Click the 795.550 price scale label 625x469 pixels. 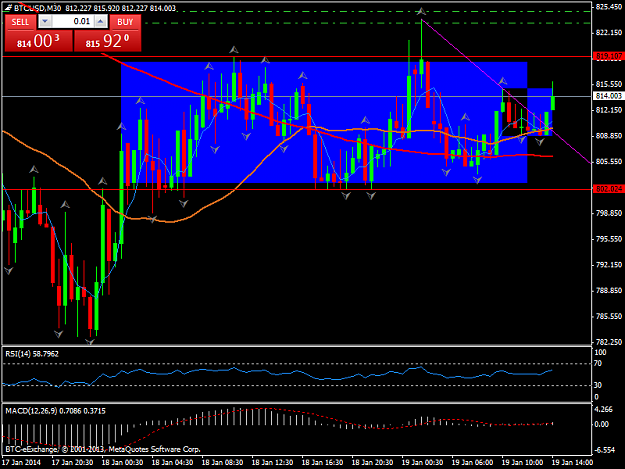point(608,239)
